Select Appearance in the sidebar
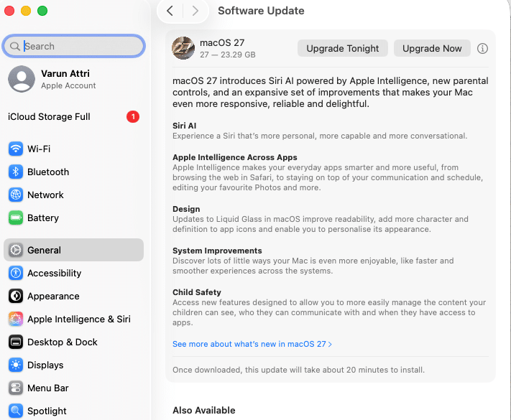 coord(73,296)
